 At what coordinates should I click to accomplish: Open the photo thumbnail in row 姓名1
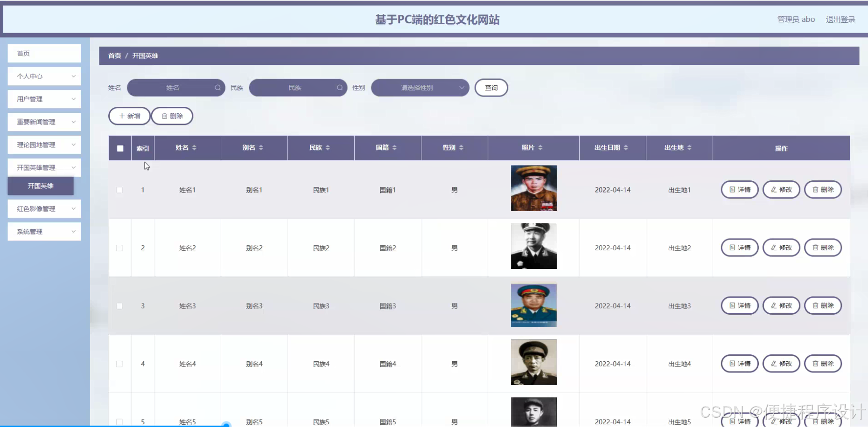tap(534, 188)
